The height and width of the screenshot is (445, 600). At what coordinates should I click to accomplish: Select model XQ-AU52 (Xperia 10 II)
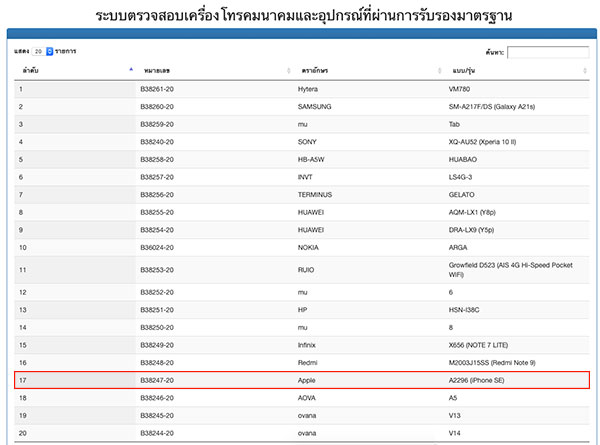click(x=482, y=142)
